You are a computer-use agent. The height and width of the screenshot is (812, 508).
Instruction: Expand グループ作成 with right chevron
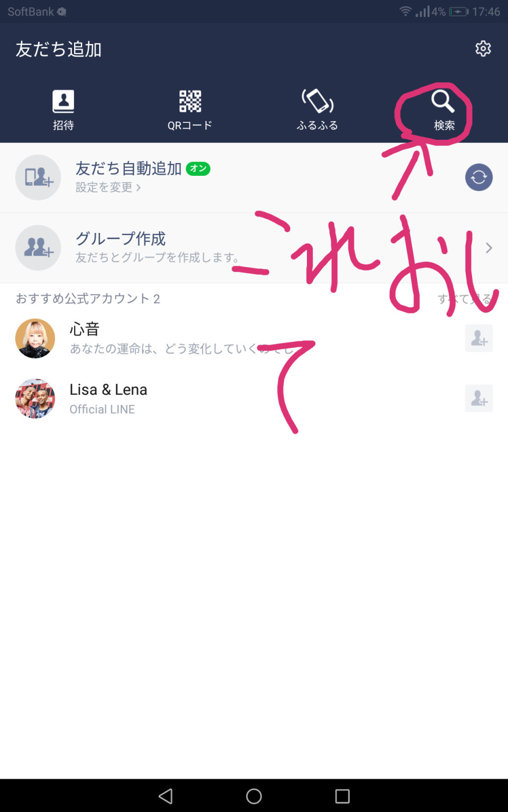[x=489, y=248]
